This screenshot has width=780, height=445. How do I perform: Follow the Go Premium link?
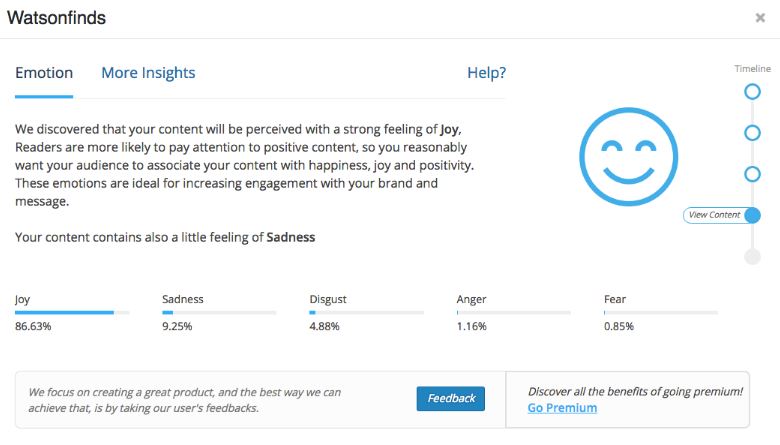[562, 408]
